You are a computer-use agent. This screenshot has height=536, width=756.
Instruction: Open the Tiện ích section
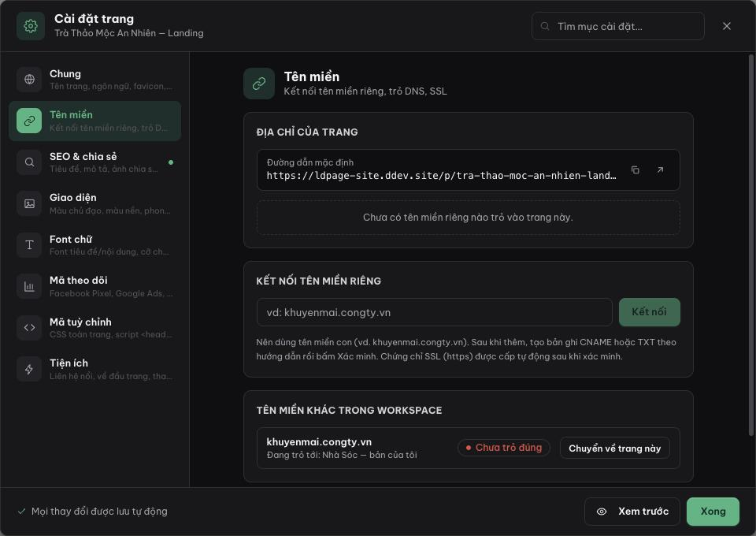(x=95, y=369)
